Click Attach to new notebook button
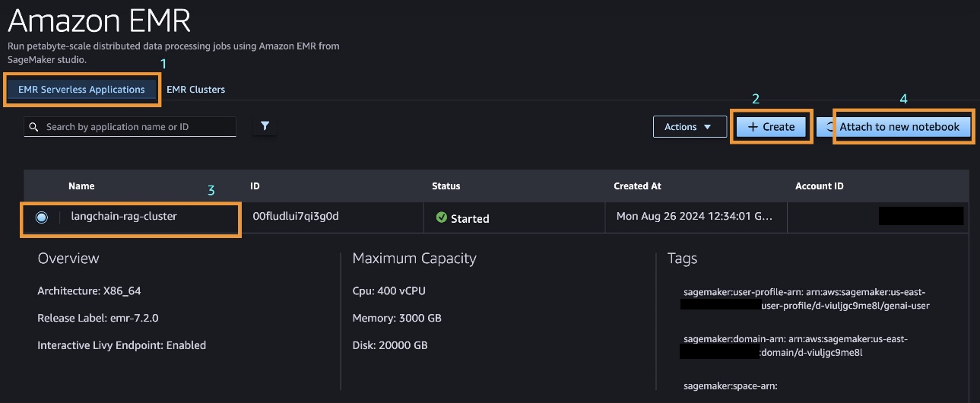Screen dimensions: 980x403 tap(899, 127)
